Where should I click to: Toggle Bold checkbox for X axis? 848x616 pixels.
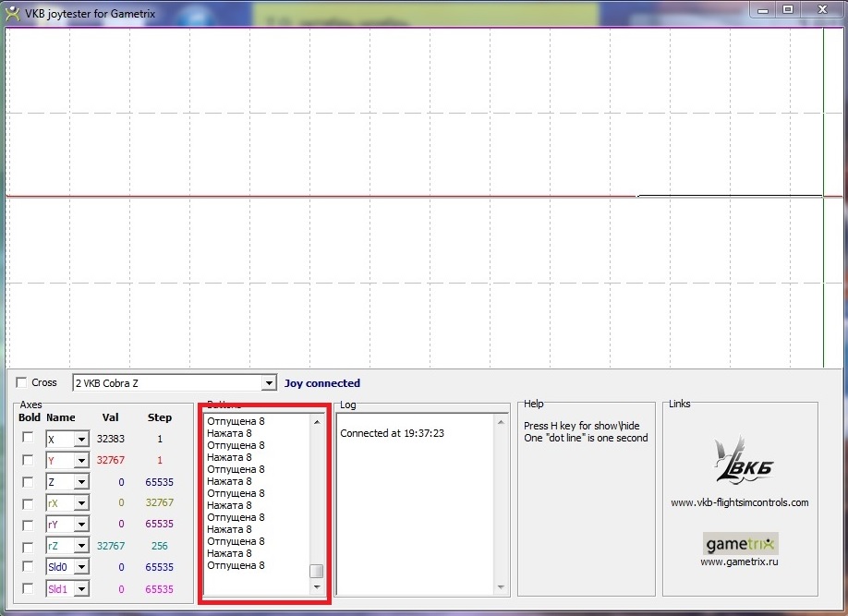click(28, 438)
